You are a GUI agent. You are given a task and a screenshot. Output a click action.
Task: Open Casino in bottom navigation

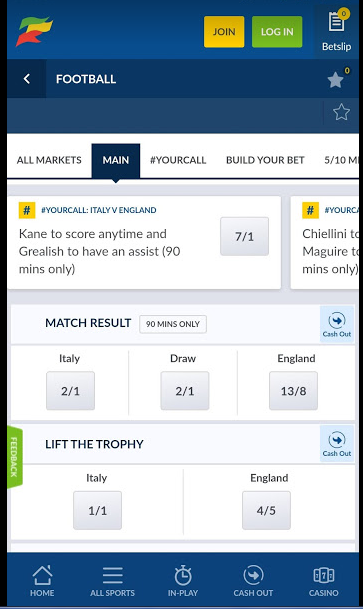(323, 581)
